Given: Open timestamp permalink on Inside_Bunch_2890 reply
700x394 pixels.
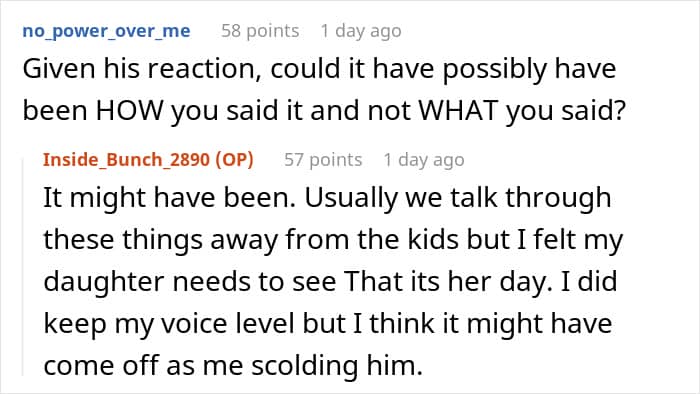Looking at the screenshot, I should click(424, 160).
